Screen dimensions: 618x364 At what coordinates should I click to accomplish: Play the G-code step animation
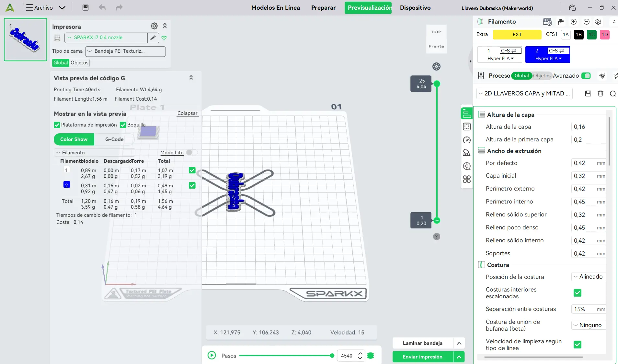tap(212, 356)
